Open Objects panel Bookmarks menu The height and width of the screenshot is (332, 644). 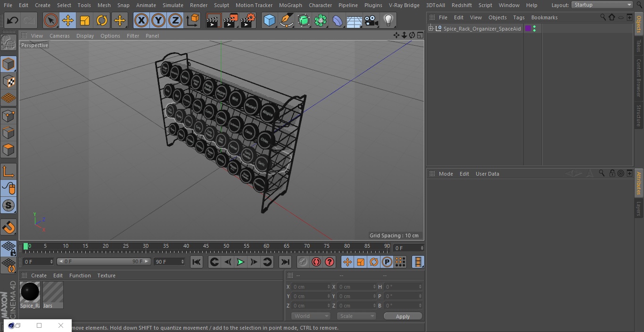click(x=544, y=17)
